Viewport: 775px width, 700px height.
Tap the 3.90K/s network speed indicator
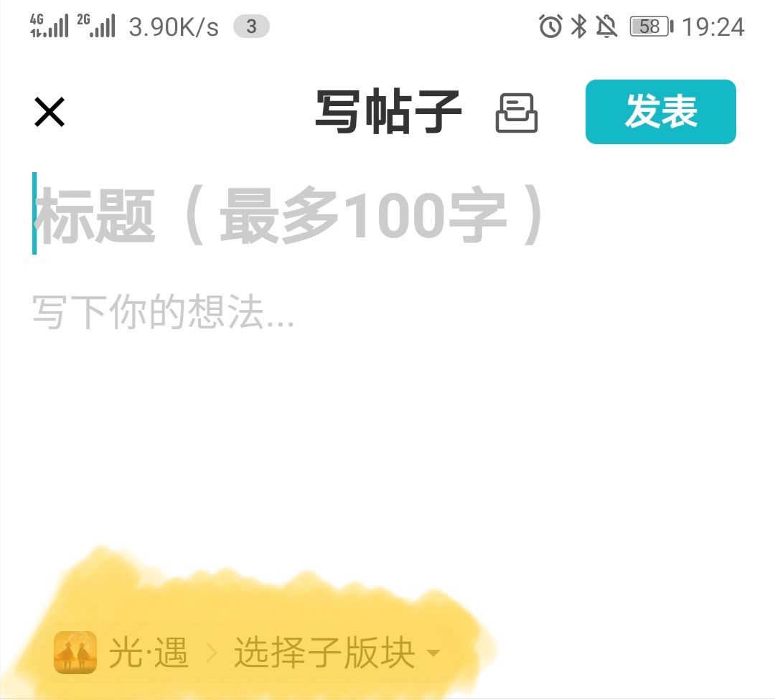point(174,27)
